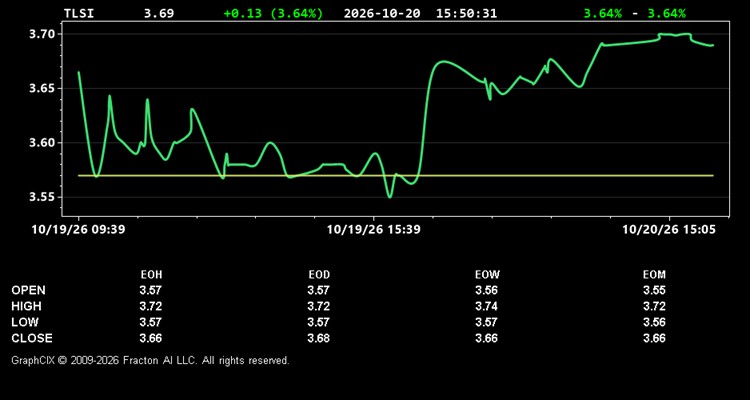750x400 pixels.
Task: Select the date 2026-10-20 in header
Action: click(382, 13)
